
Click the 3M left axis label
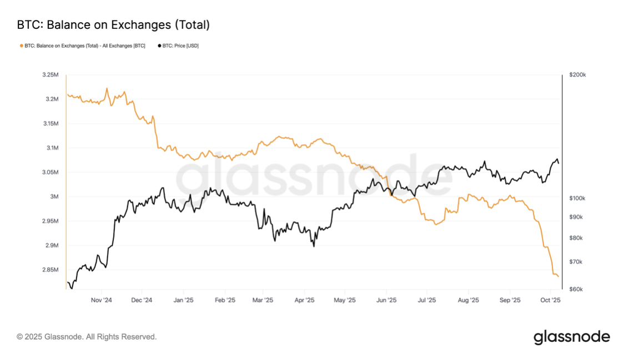[x=54, y=197]
